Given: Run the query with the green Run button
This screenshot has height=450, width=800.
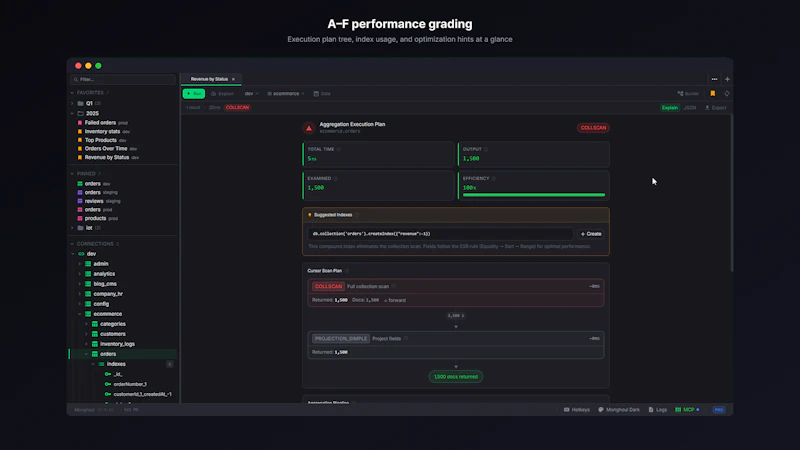Looking at the screenshot, I should 194,94.
